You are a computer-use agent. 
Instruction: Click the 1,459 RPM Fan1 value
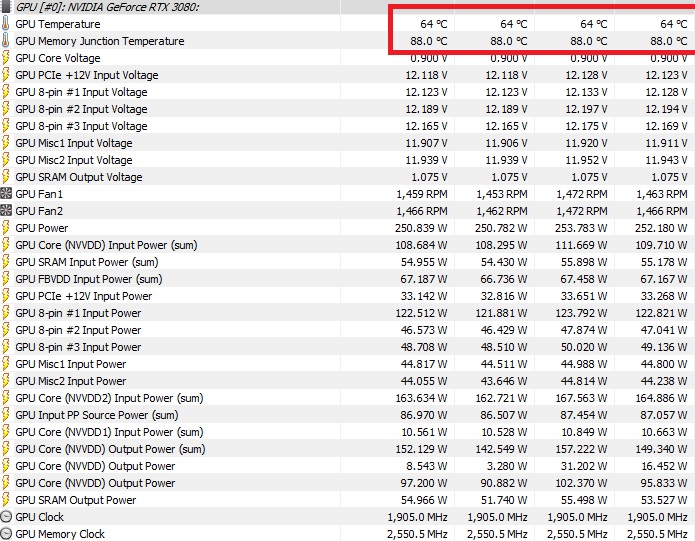(x=422, y=194)
